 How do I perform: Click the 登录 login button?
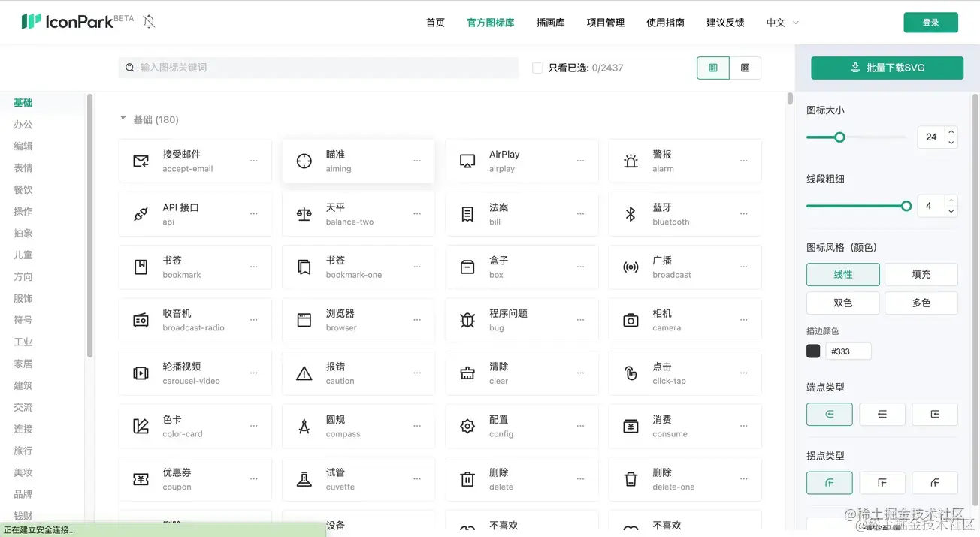pos(930,23)
